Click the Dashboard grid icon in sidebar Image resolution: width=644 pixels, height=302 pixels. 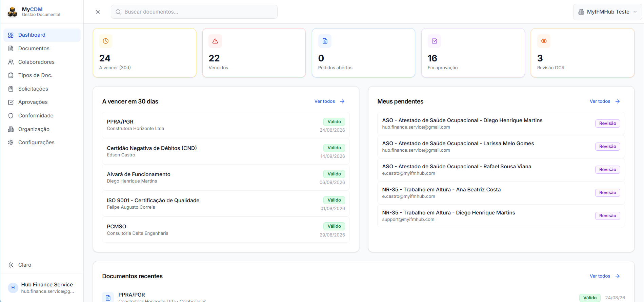[11, 35]
